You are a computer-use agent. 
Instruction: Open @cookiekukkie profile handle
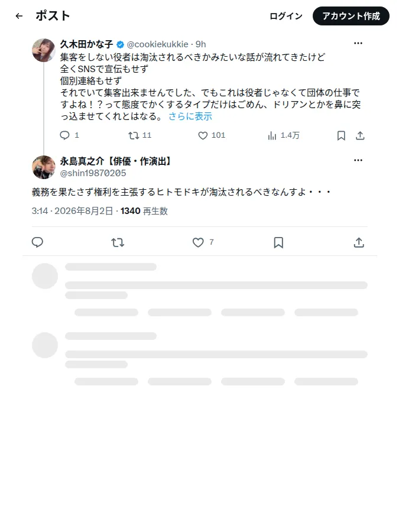click(157, 44)
